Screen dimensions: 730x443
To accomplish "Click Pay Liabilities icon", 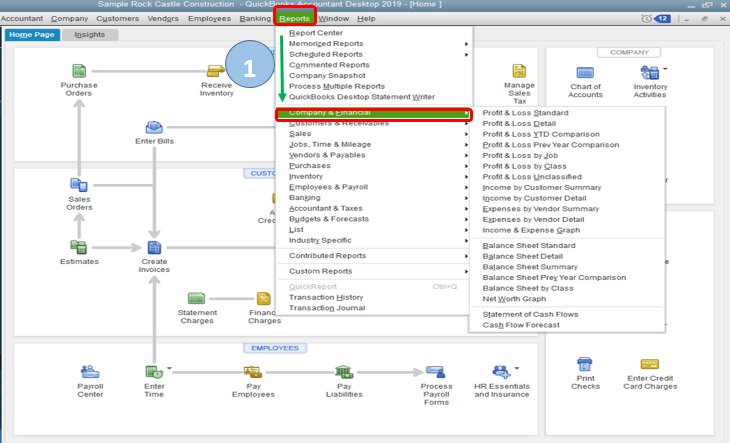I will [344, 372].
